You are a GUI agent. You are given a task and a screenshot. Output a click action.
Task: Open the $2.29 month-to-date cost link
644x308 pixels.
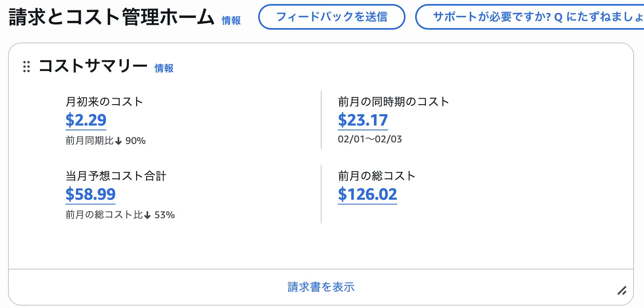pos(86,120)
